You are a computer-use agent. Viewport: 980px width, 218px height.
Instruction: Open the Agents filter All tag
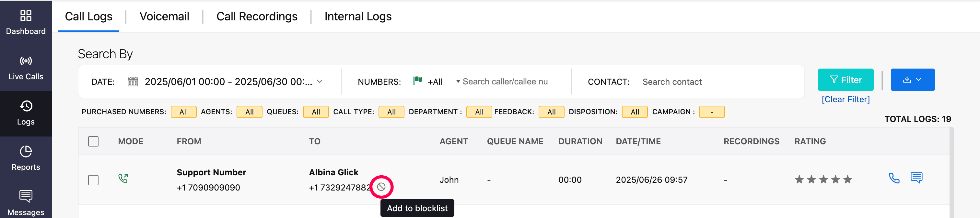(x=249, y=112)
